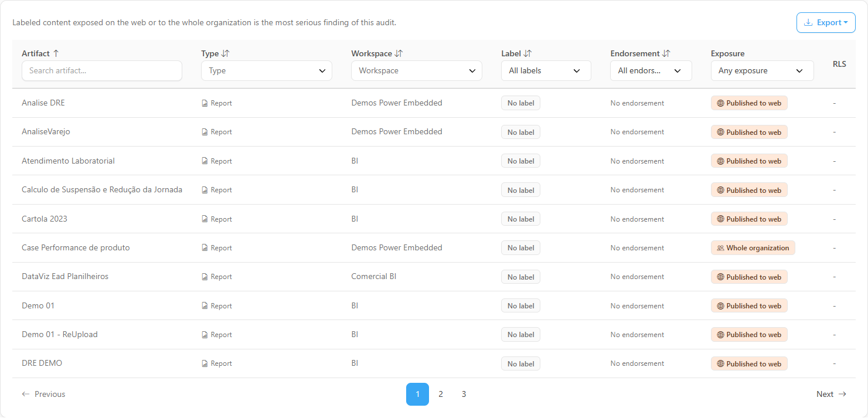Click the report icon in Analise DRE row

pyautogui.click(x=205, y=103)
